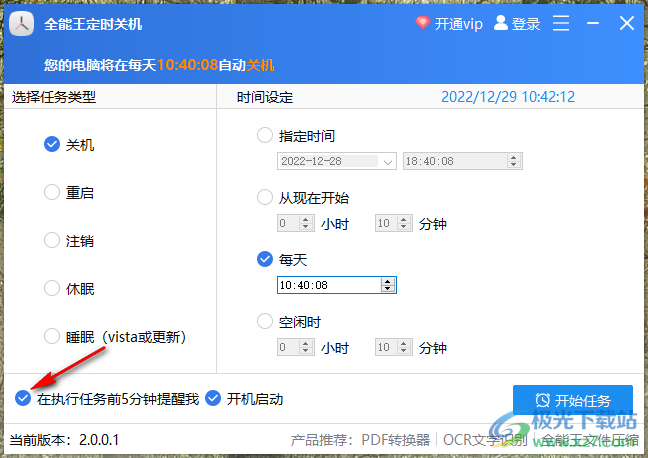Open the OCR文字识别 product link
The width and height of the screenshot is (648, 458).
pyautogui.click(x=485, y=440)
